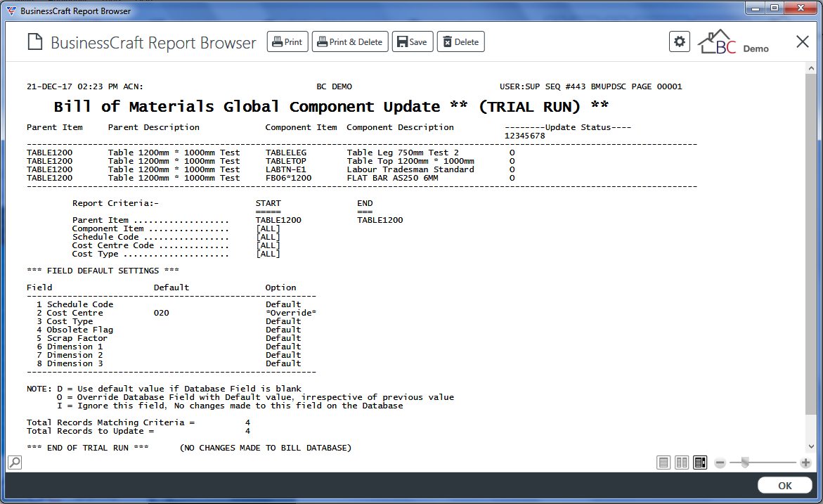Click vertical scrollbar down arrow
Image resolution: width=823 pixels, height=504 pixels.
coord(811,446)
